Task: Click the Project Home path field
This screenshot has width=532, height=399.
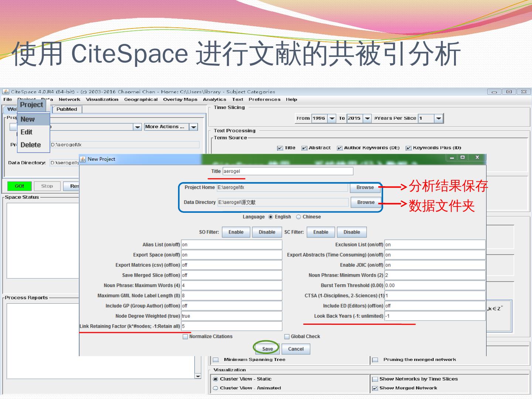Action: 282,187
